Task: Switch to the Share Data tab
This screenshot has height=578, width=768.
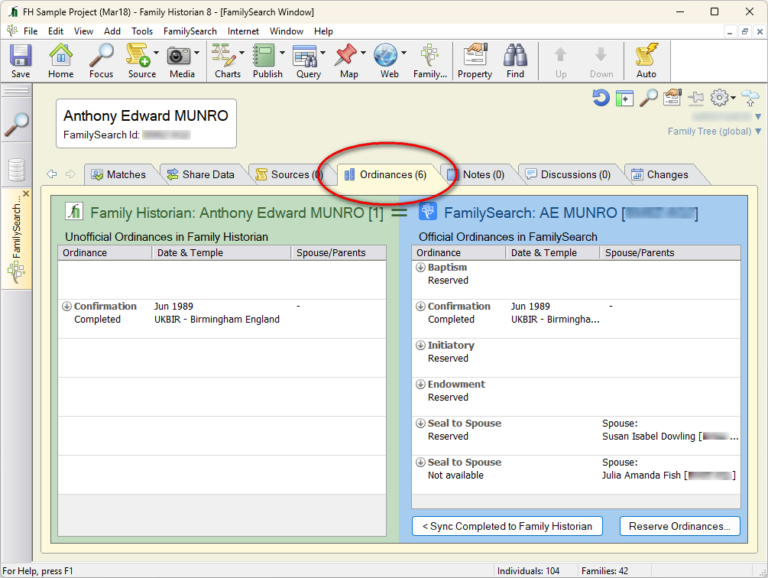Action: click(x=201, y=174)
